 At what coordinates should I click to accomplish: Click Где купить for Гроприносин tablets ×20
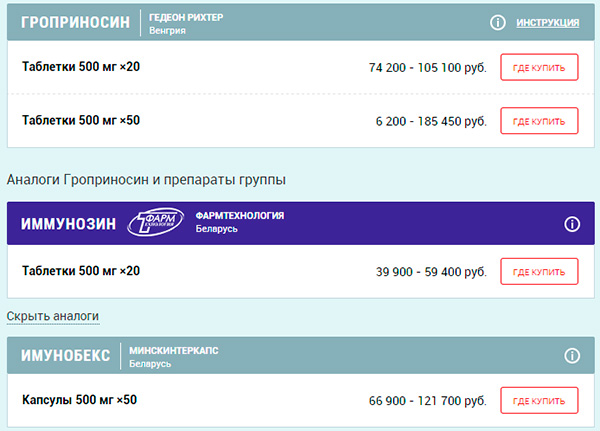(x=539, y=67)
